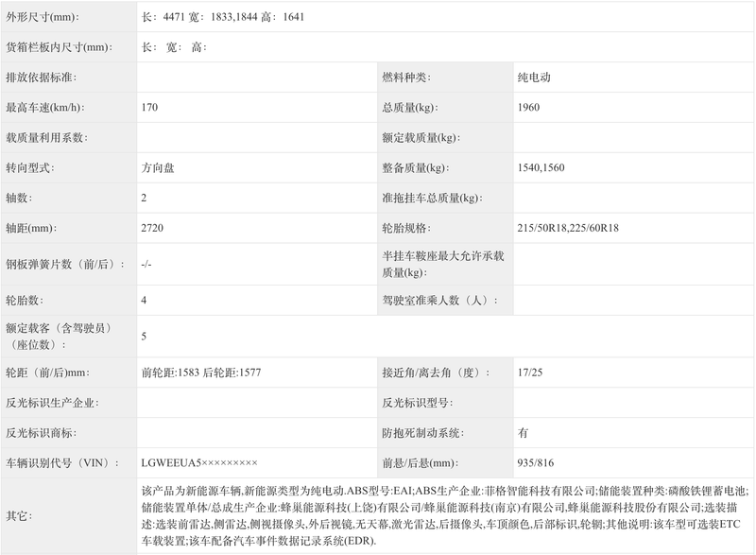The width and height of the screenshot is (756, 555).
Task: Select the tire specification 215/50R18,225/60R18
Action: pos(568,228)
